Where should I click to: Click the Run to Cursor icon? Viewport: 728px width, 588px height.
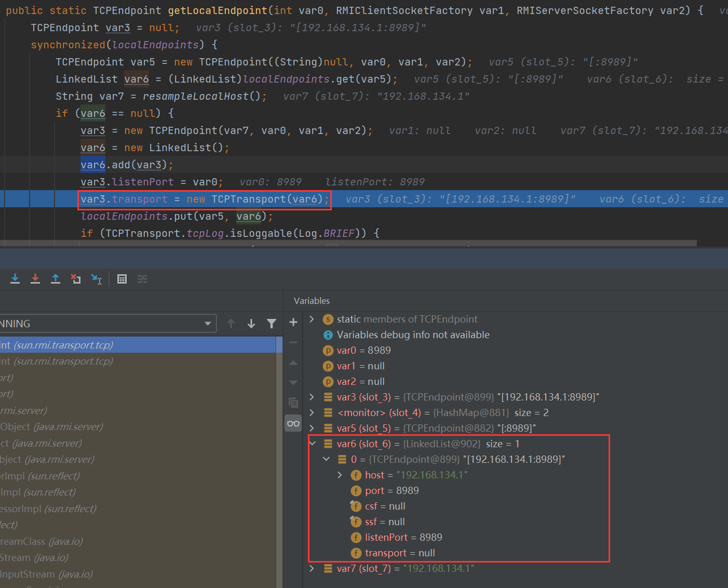96,279
